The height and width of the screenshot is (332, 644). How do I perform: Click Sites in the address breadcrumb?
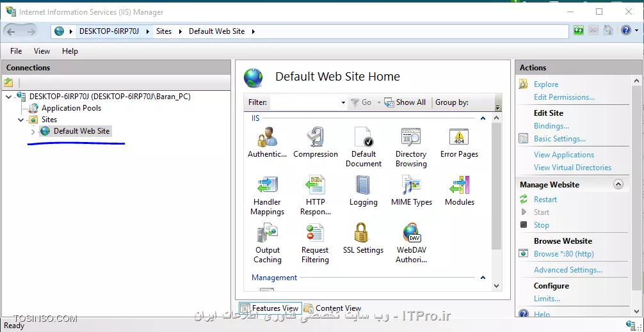pos(164,31)
